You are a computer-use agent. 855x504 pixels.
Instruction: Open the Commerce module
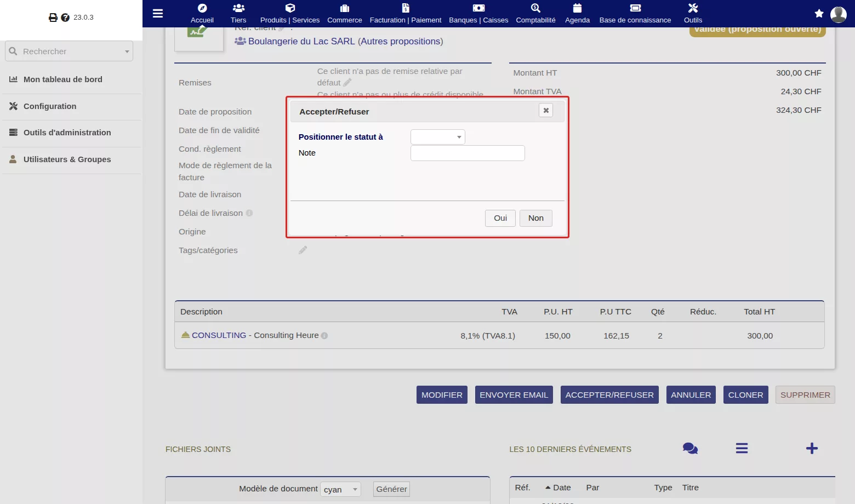point(345,14)
